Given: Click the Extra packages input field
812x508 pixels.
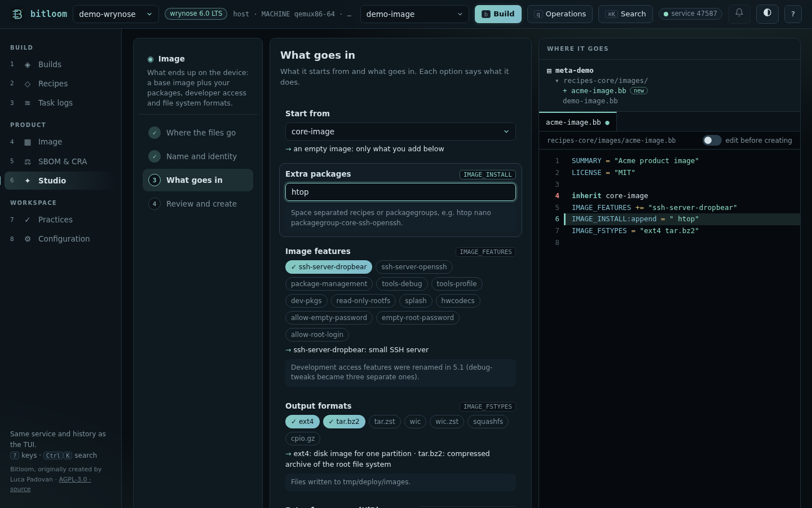Looking at the screenshot, I should click(400, 192).
